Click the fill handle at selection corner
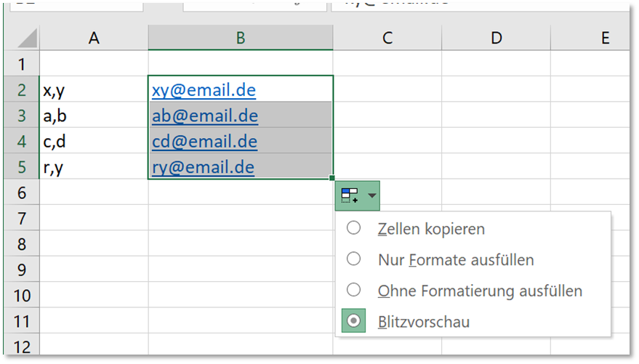 333,178
